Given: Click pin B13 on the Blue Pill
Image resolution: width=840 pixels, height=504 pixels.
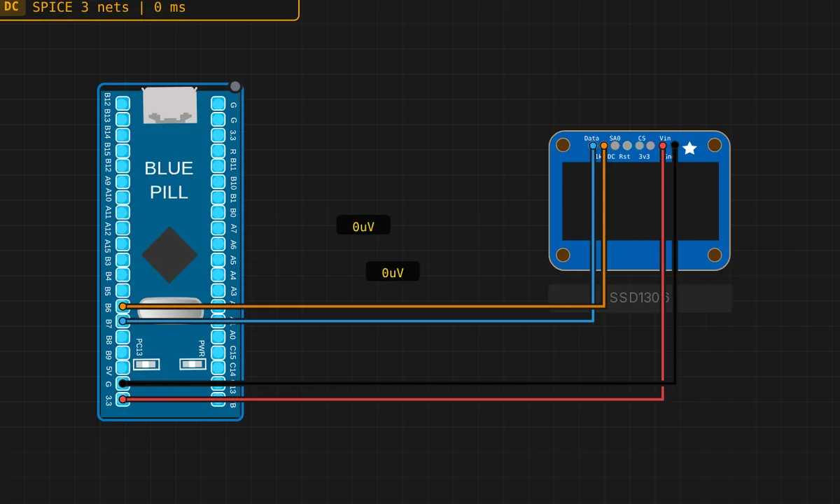Looking at the screenshot, I should (122, 119).
